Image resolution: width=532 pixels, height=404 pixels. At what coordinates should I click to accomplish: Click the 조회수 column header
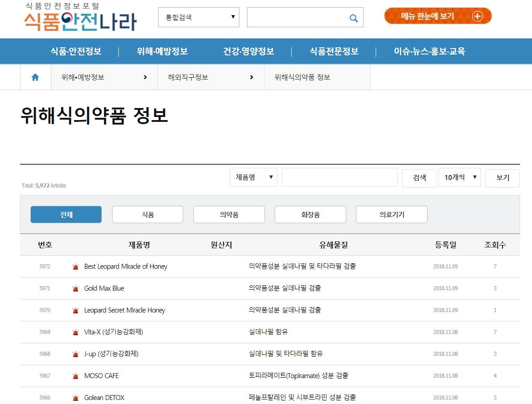click(x=495, y=245)
